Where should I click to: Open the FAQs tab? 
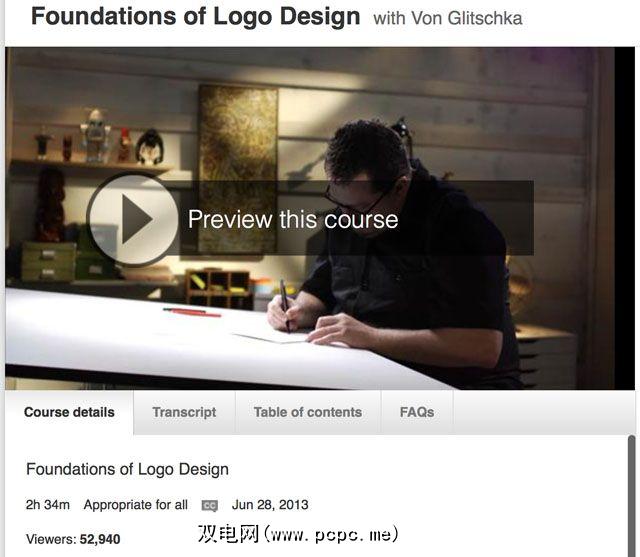[417, 412]
